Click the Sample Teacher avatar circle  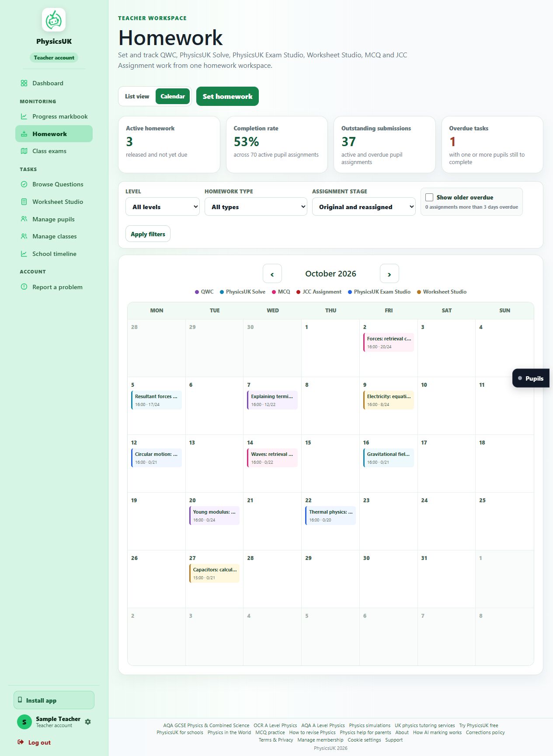pos(24,722)
